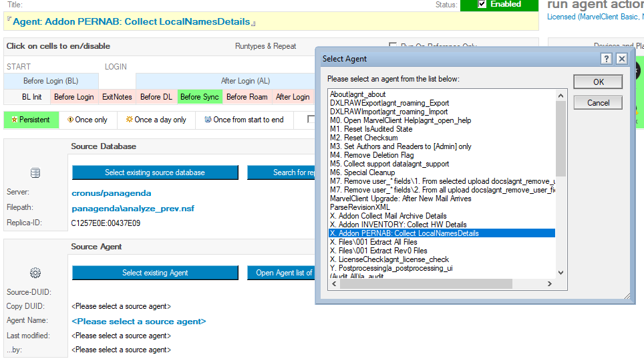Click the Replica-ID value C1257E0E:00437E09
Screen dimensions: 644x361
point(106,223)
